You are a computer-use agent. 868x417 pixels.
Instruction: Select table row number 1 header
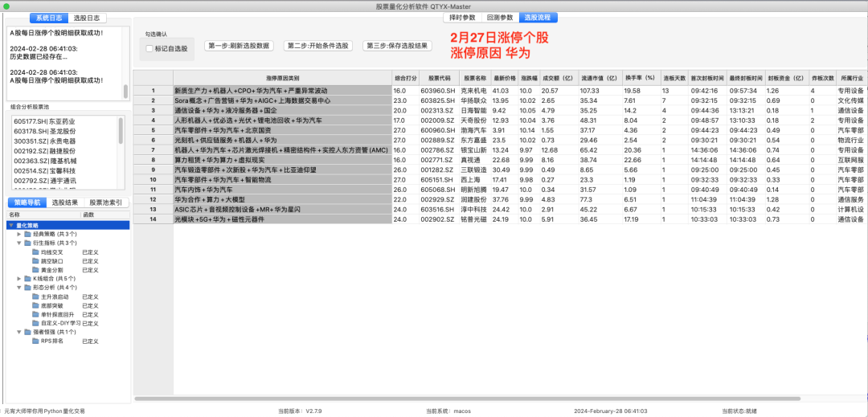click(x=154, y=90)
